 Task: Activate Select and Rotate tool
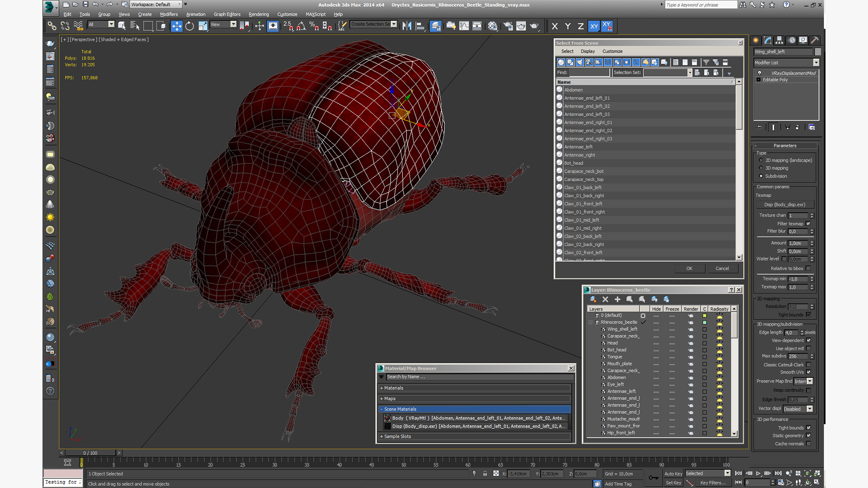pos(189,26)
